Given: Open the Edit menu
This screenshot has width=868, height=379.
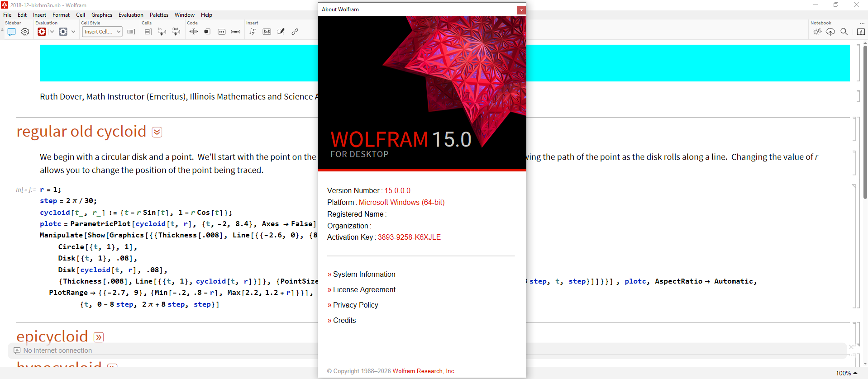Looking at the screenshot, I should coord(22,15).
